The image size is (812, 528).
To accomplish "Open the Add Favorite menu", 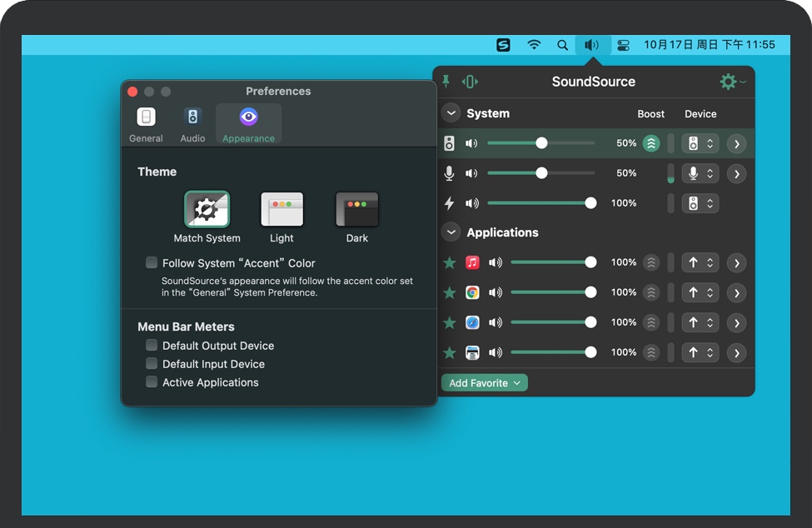I will pos(484,383).
